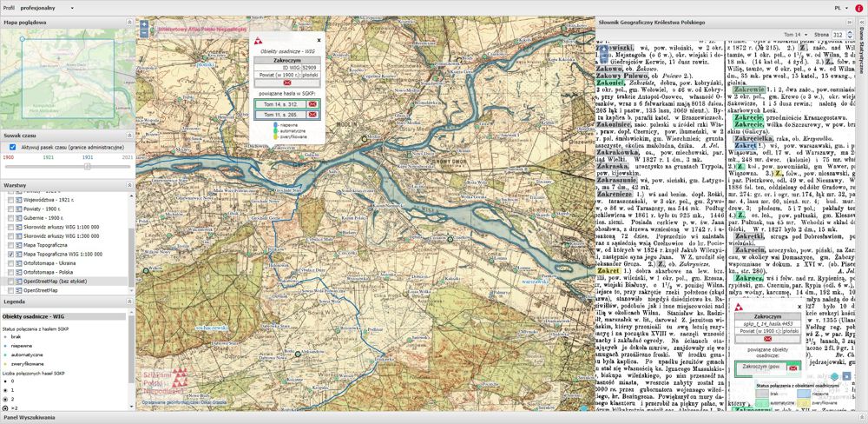868x424 pixels.
Task: Click the 2021 year label on time slider
Action: click(x=128, y=157)
